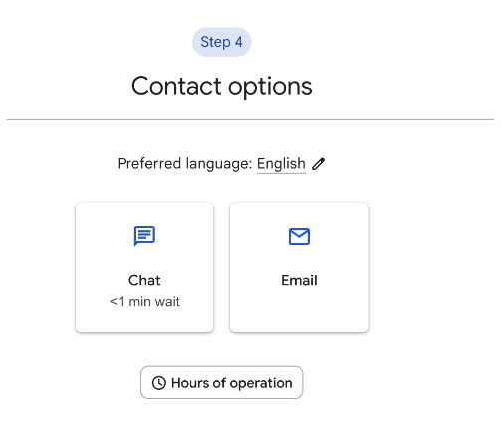
Task: Select the Email contact option card
Action: click(x=299, y=268)
